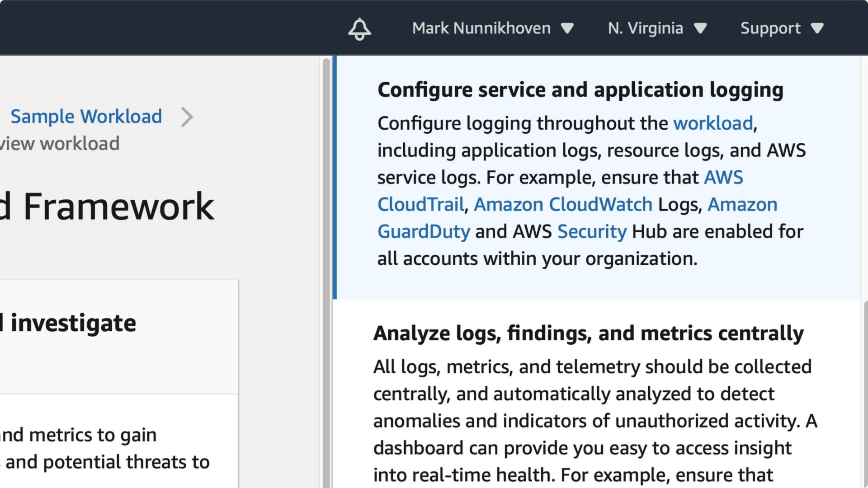This screenshot has height=488, width=868.
Task: Open the workload glossary link
Action: (x=713, y=123)
